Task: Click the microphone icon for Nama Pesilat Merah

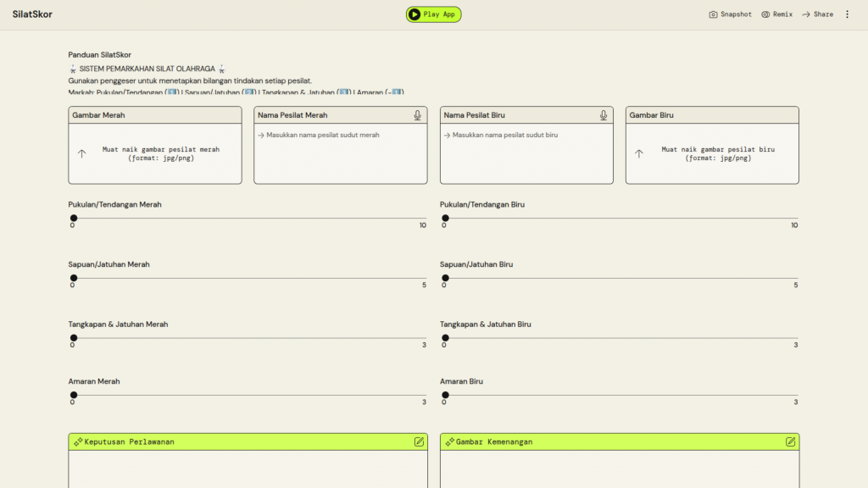Action: tap(418, 115)
